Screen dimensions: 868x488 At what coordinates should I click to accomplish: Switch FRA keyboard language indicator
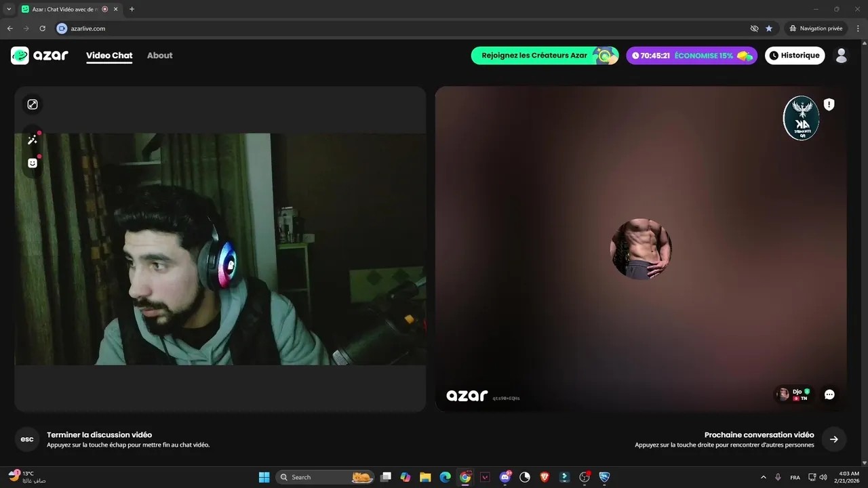pyautogui.click(x=795, y=477)
